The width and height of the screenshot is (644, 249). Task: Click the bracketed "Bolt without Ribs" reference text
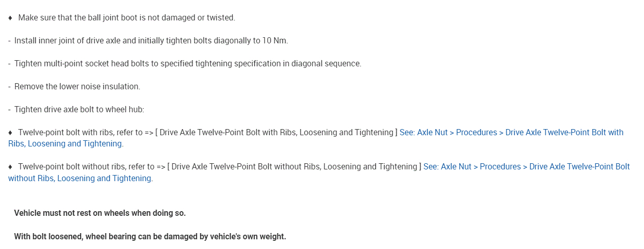(x=294, y=167)
